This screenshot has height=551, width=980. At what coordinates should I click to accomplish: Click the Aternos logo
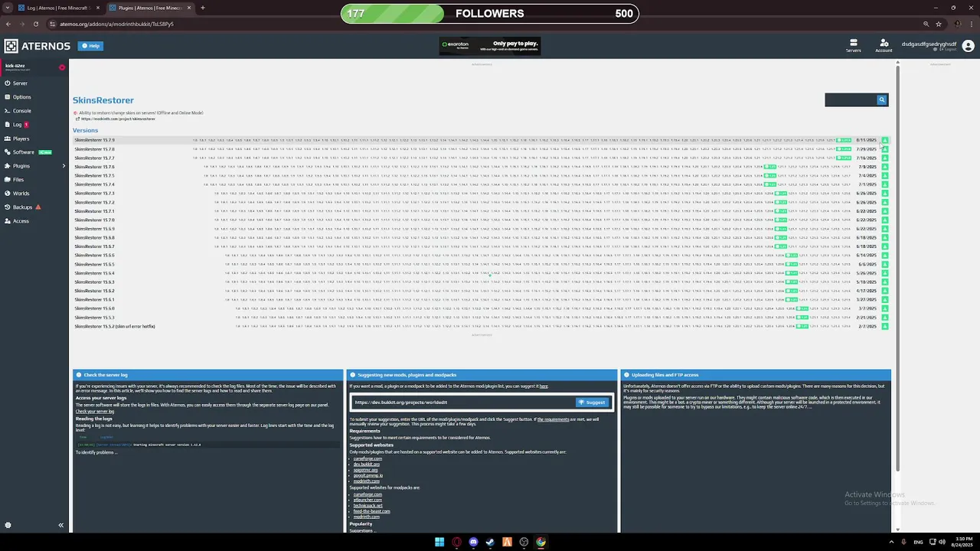coord(38,46)
